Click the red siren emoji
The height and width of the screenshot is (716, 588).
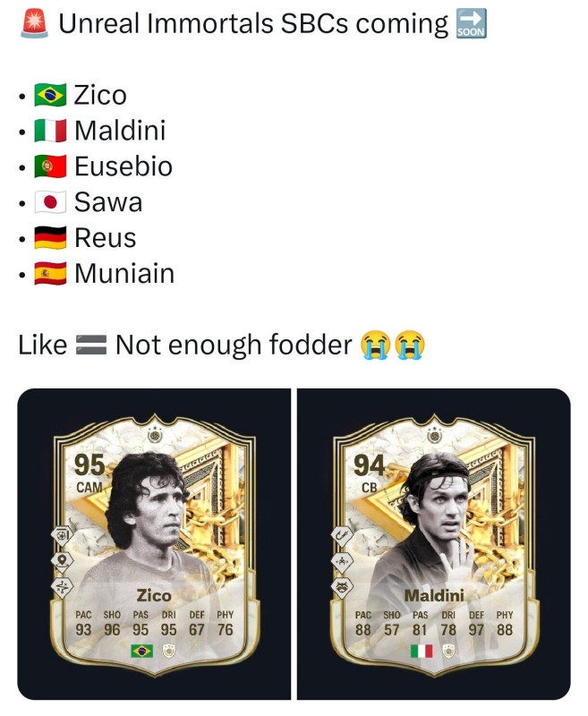click(x=34, y=23)
